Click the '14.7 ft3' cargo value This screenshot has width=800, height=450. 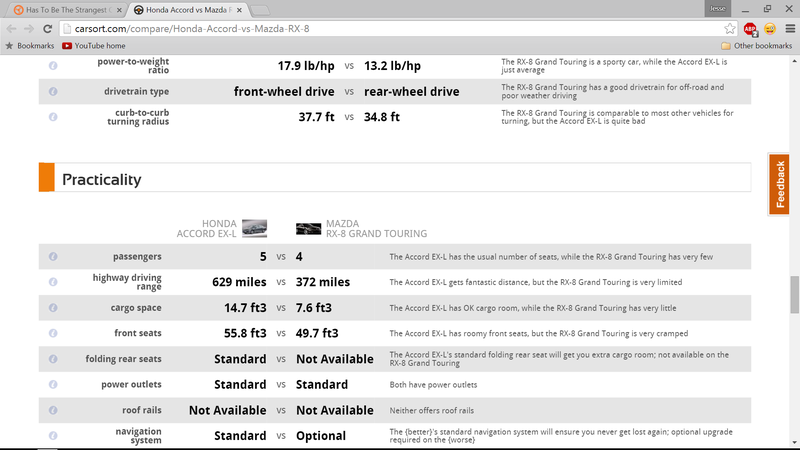point(245,308)
